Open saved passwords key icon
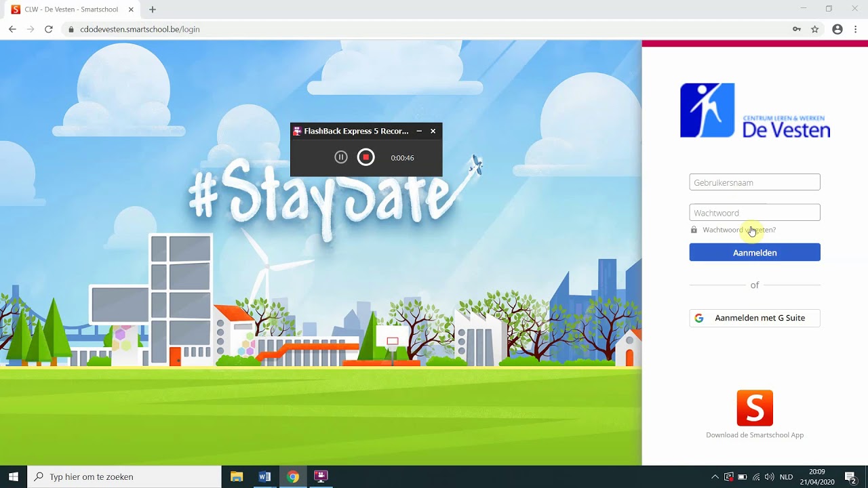The width and height of the screenshot is (868, 488). coord(797,29)
